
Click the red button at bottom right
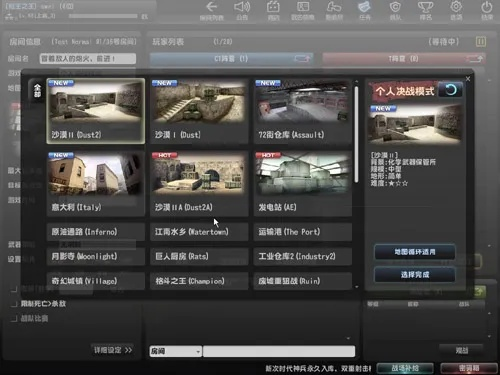(469, 368)
